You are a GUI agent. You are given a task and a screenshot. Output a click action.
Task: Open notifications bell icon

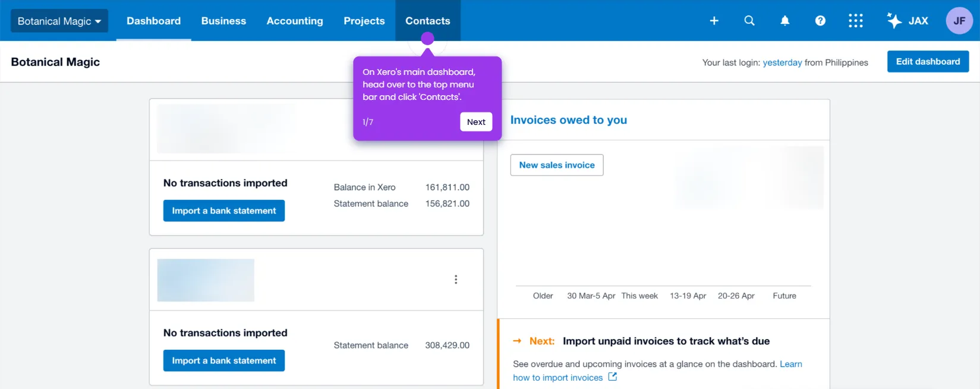coord(785,21)
